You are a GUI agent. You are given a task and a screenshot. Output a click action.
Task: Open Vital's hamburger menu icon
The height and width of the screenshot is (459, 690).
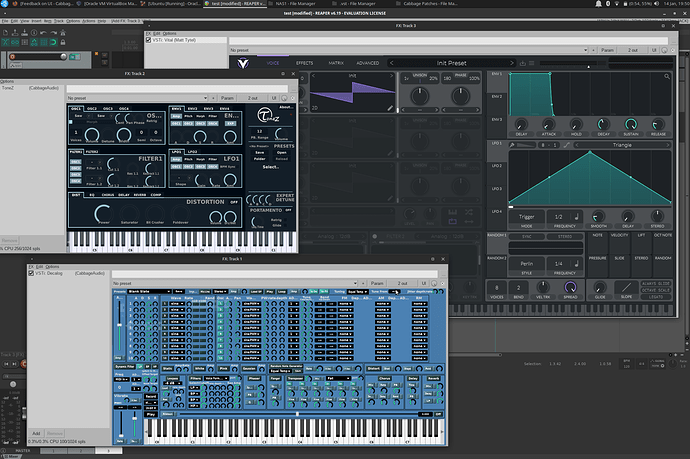click(532, 63)
